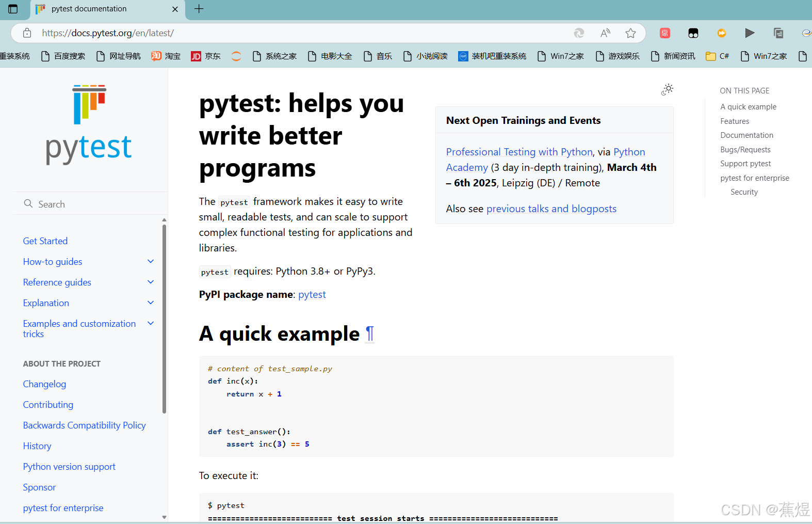Viewport: 812px width, 524px height.
Task: Expand Reference guides section chevron
Action: (151, 282)
